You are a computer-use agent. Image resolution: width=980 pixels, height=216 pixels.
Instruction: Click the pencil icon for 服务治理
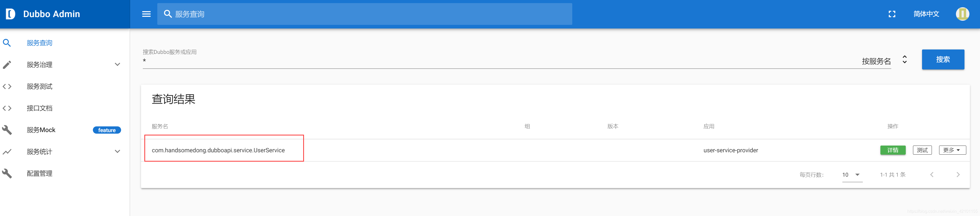point(7,65)
